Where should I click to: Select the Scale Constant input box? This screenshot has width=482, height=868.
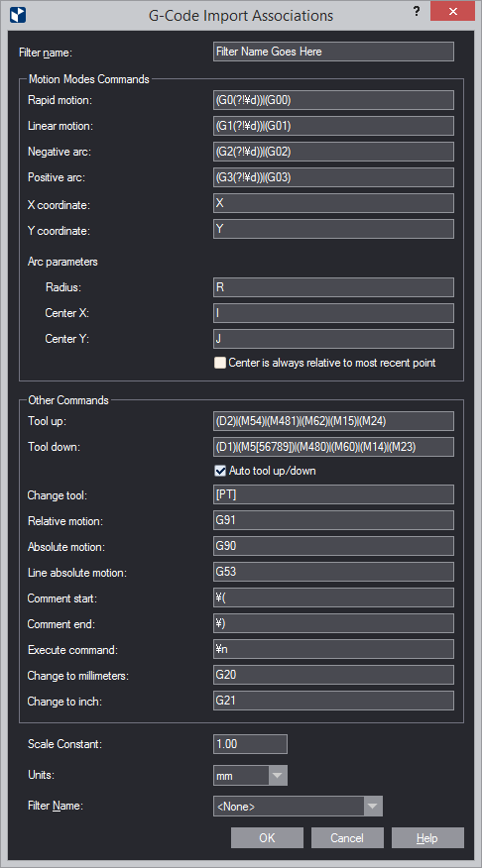pyautogui.click(x=250, y=744)
